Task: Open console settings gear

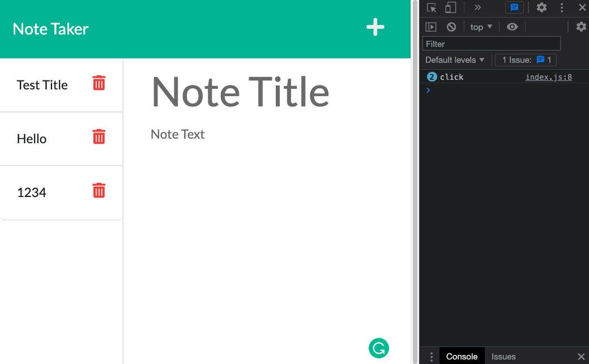Action: click(581, 27)
